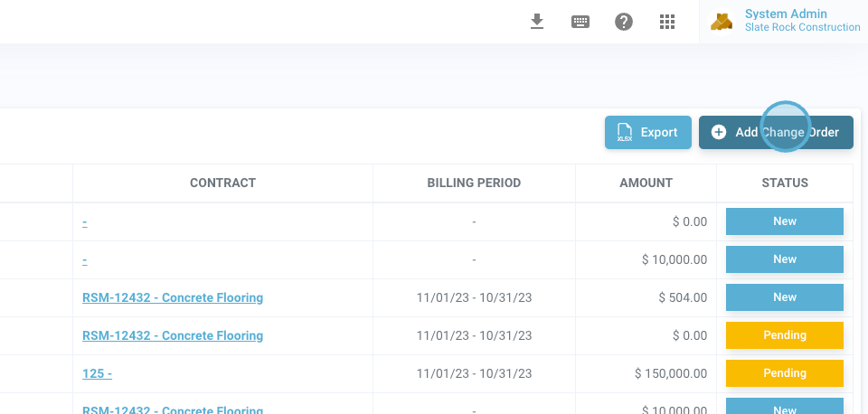
Task: Click the Pending status badge for $0.00 row
Action: click(x=785, y=335)
